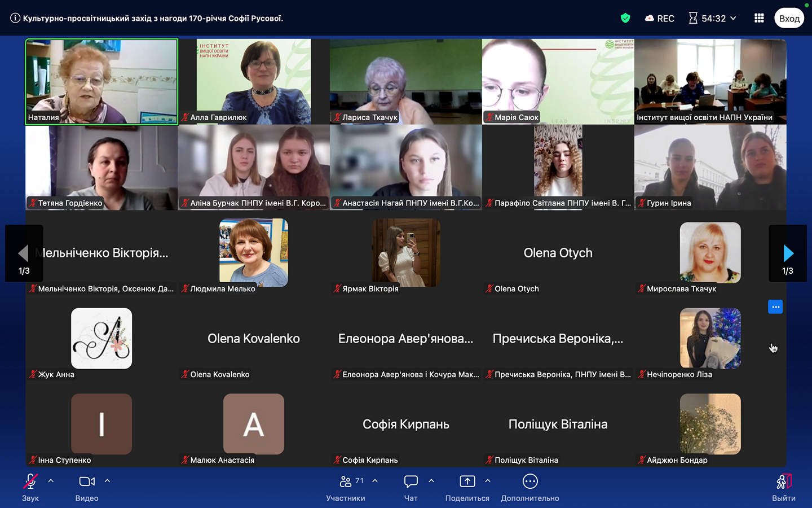The image size is (812, 508).
Task: Open the Дополнительно more options menu
Action: [x=529, y=482]
